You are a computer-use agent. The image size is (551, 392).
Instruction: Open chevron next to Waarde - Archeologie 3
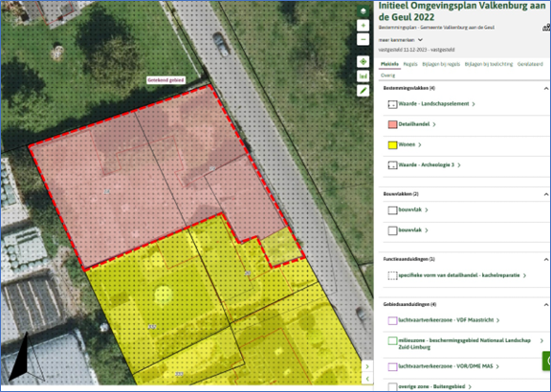(x=459, y=165)
